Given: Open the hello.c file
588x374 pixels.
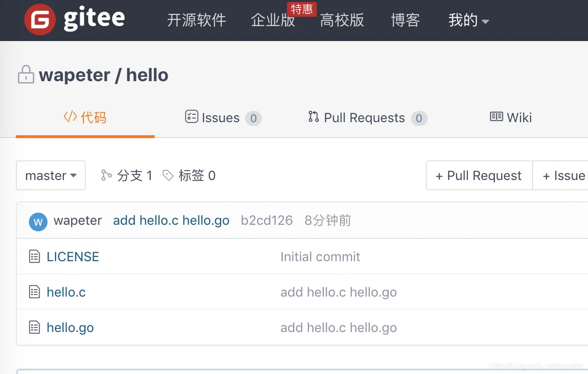Looking at the screenshot, I should (66, 292).
